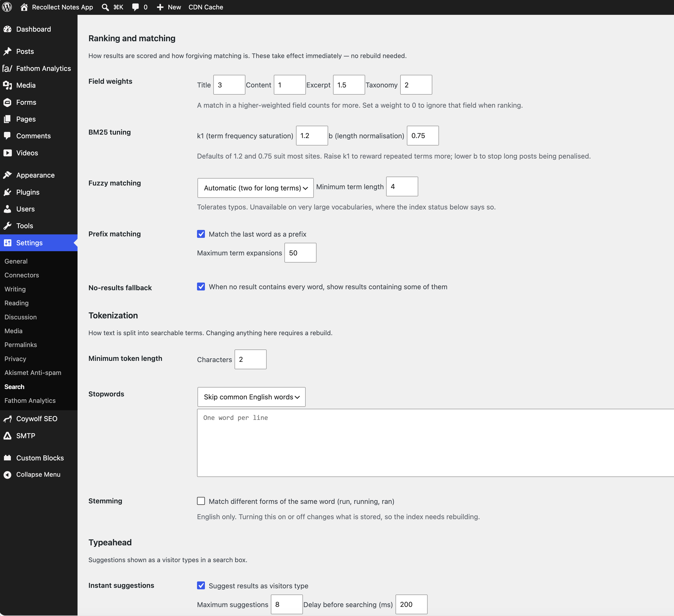Open the Discussion settings submenu
The width and height of the screenshot is (674, 616).
pyautogui.click(x=21, y=317)
